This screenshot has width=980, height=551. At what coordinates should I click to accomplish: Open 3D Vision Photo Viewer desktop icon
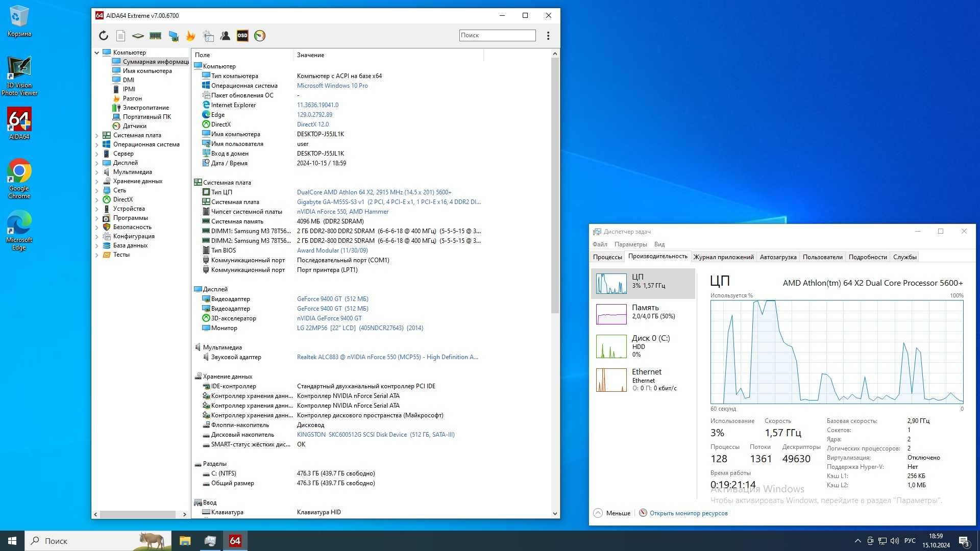pos(19,76)
